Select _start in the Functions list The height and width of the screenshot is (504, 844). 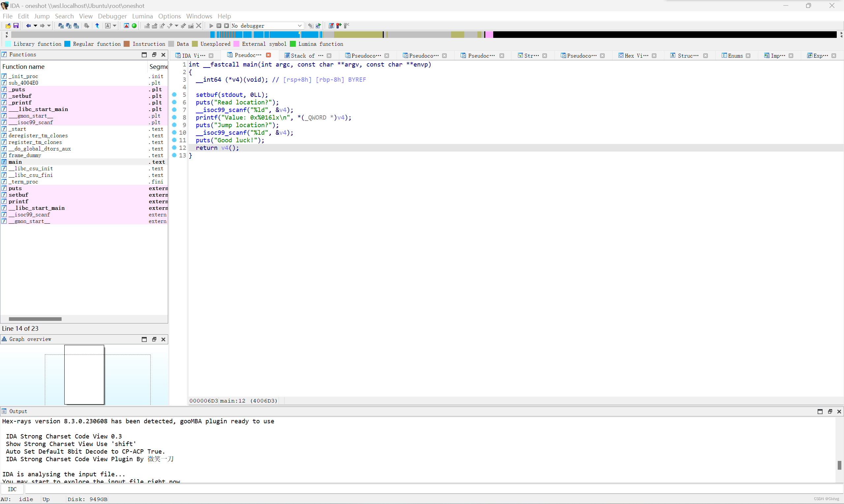[x=17, y=129]
